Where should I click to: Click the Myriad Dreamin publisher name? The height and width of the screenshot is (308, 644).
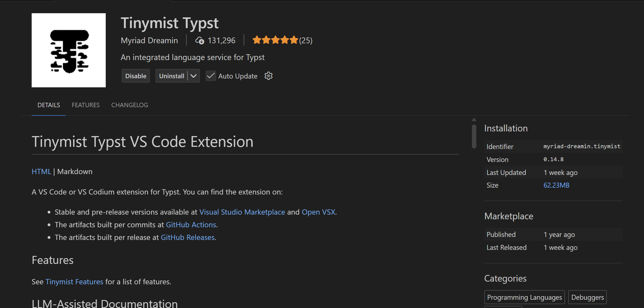(x=149, y=40)
